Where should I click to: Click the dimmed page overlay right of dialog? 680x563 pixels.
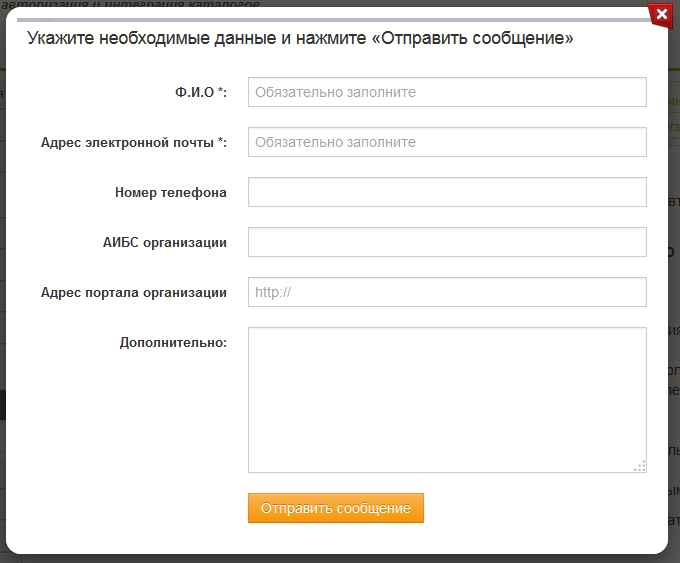674,300
